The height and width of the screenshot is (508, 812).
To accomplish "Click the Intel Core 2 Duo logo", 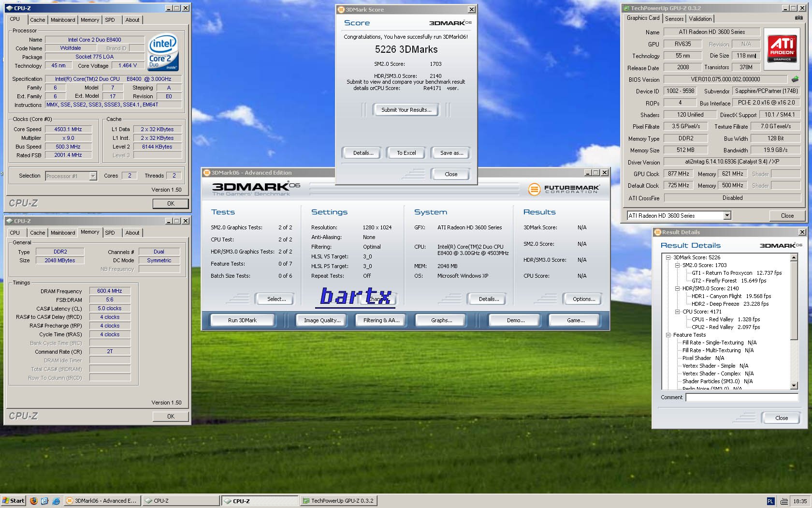I will (x=163, y=52).
